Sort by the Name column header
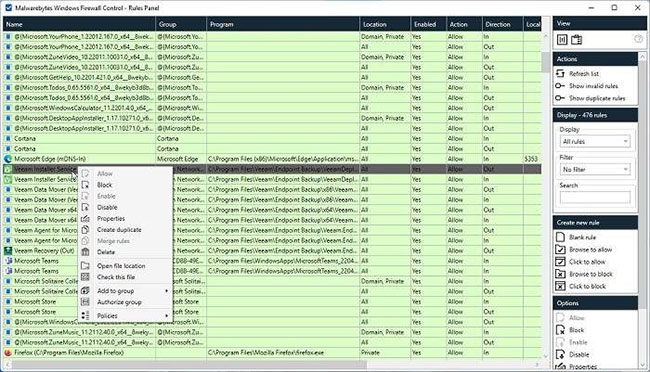The height and width of the screenshot is (372, 650). click(x=79, y=24)
